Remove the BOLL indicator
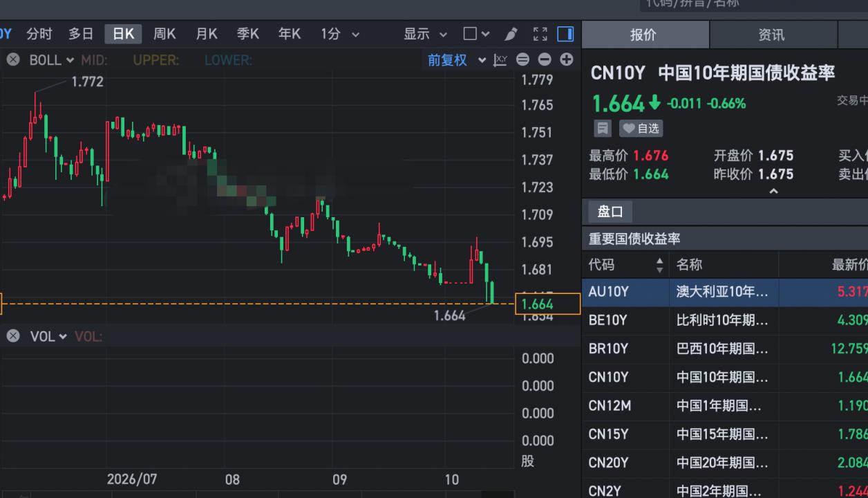Viewport: 868px width, 498px height. 13,59
